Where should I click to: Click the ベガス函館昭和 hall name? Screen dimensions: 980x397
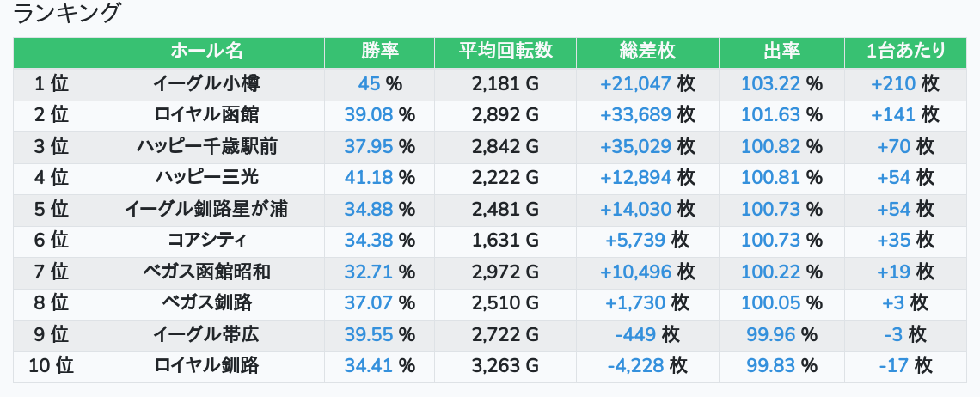pyautogui.click(x=206, y=272)
